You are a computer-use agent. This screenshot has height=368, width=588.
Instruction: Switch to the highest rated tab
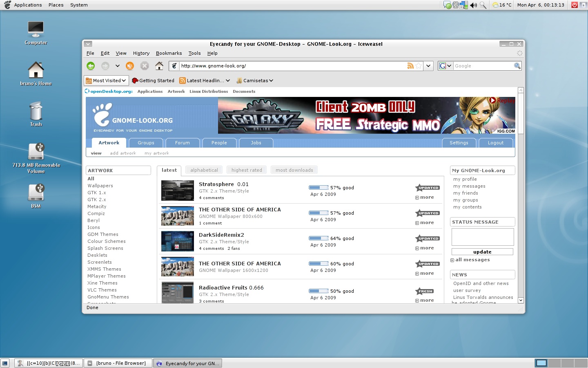pos(247,170)
